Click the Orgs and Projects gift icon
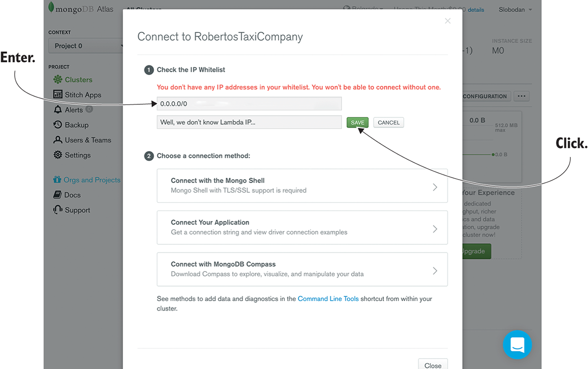This screenshot has width=588, height=369. click(x=58, y=180)
